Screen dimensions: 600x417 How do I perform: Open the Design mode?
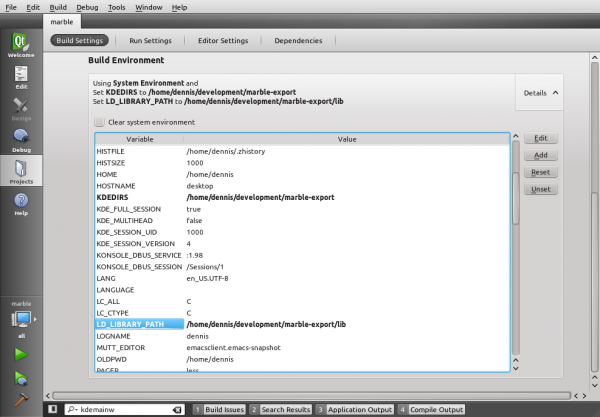[x=20, y=108]
